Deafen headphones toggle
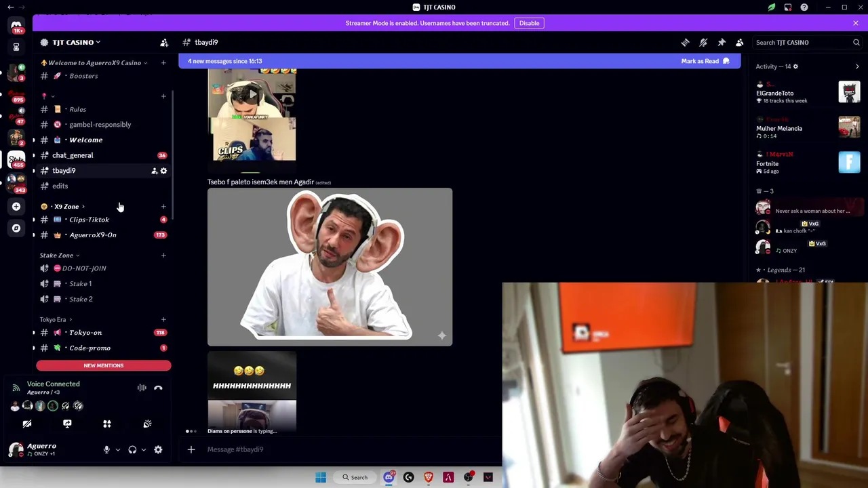The width and height of the screenshot is (868, 488). (132, 449)
